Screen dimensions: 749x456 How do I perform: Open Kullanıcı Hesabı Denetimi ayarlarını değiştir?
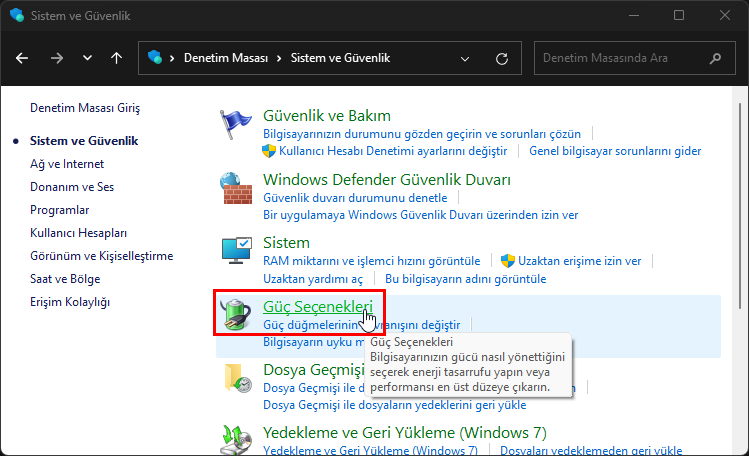pos(393,151)
